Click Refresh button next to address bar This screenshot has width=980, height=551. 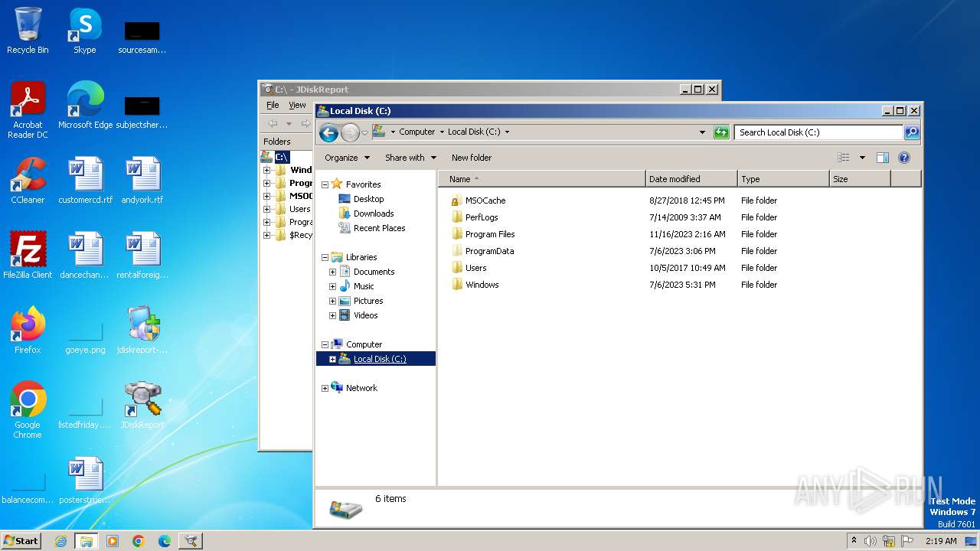click(x=721, y=132)
